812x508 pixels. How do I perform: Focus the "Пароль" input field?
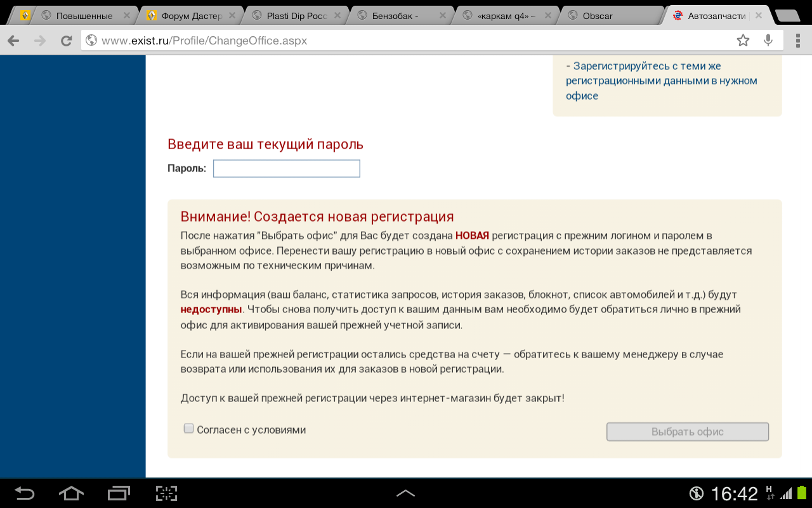286,168
